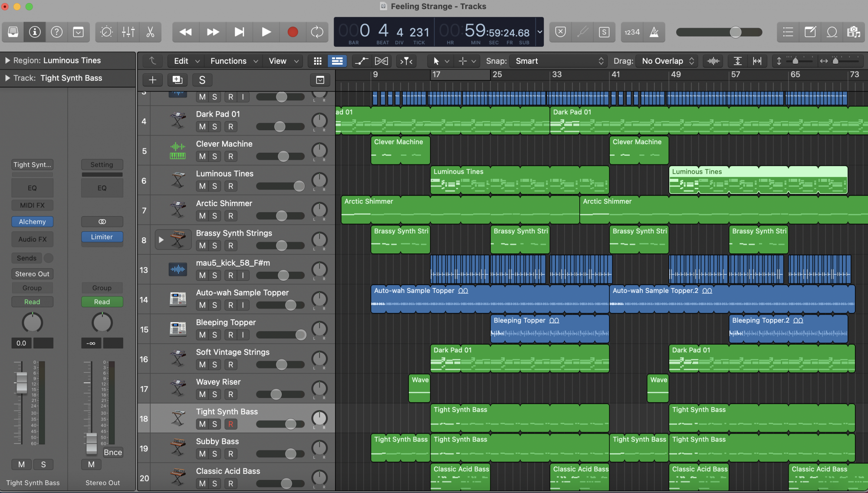
Task: Select the Bleeping Topper.2 audio region
Action: 788,329
